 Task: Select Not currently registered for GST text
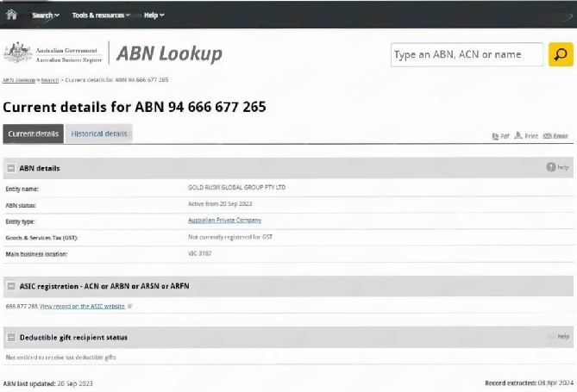[230, 237]
